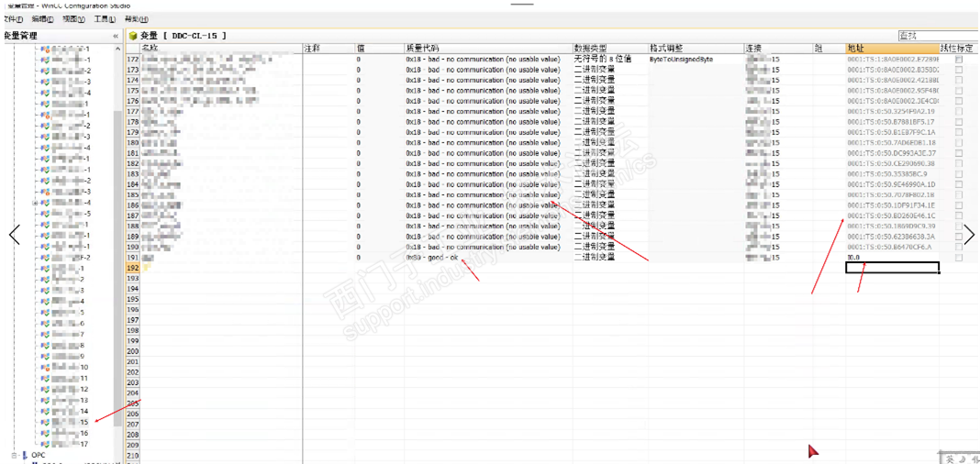The image size is (980, 464).
Task: Click the connection icon of item 6
Action: pos(45,324)
